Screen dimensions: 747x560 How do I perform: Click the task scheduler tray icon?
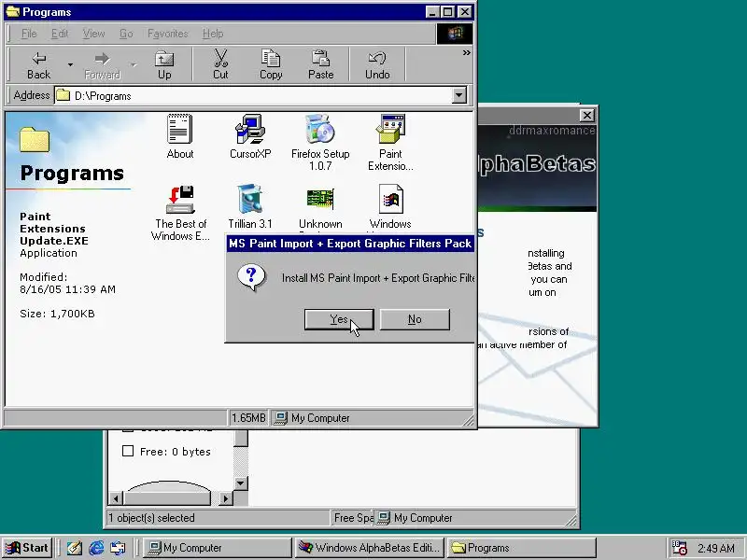(679, 548)
